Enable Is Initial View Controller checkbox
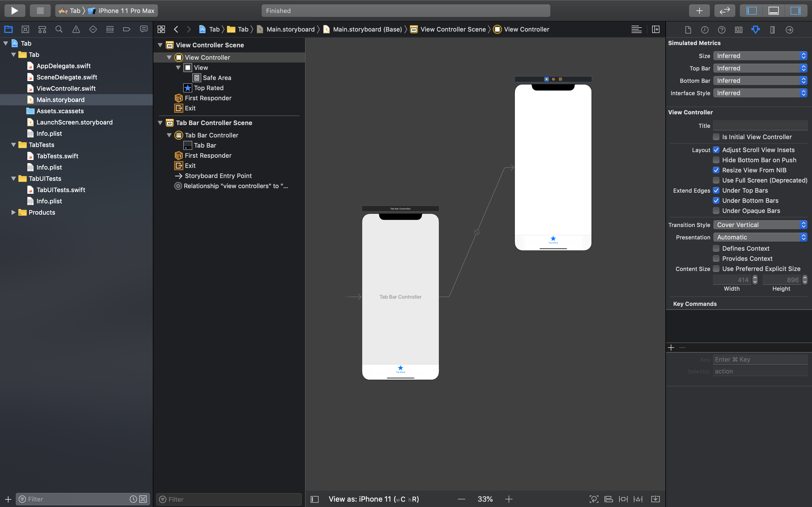This screenshot has height=507, width=812. click(x=716, y=137)
